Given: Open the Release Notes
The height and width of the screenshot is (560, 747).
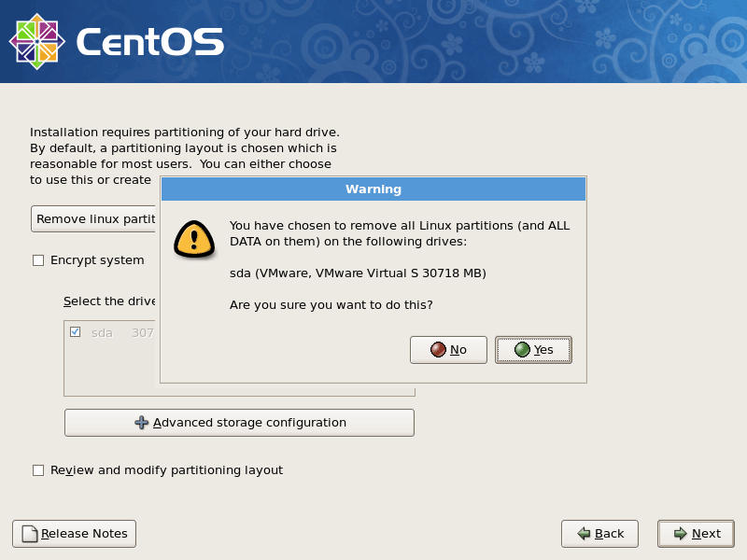Looking at the screenshot, I should [74, 533].
